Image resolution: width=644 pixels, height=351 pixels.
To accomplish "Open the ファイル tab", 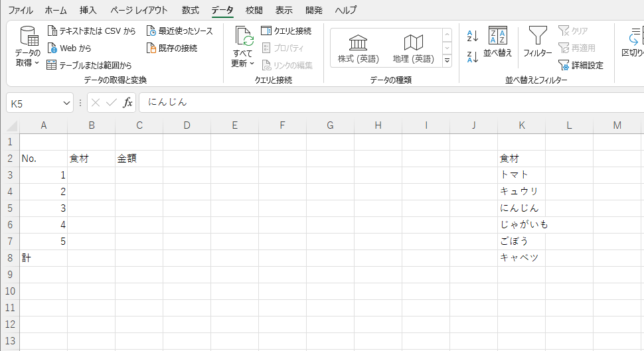I will coord(21,10).
